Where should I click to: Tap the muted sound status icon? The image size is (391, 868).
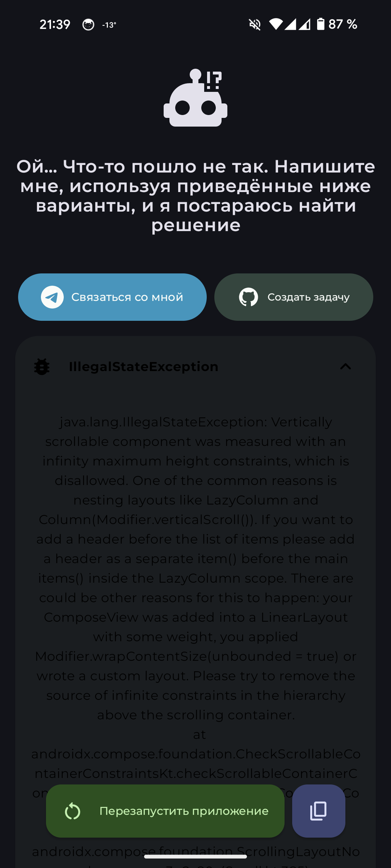point(255,25)
